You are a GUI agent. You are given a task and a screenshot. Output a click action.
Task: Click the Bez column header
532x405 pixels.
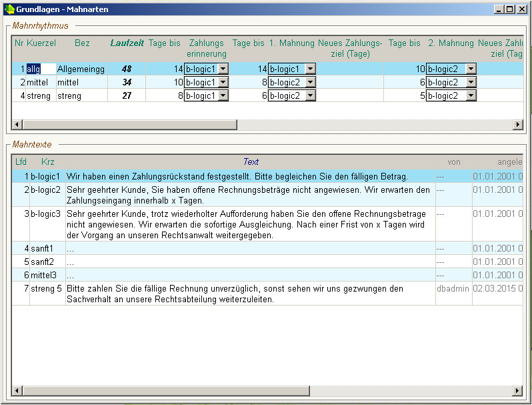pos(82,43)
